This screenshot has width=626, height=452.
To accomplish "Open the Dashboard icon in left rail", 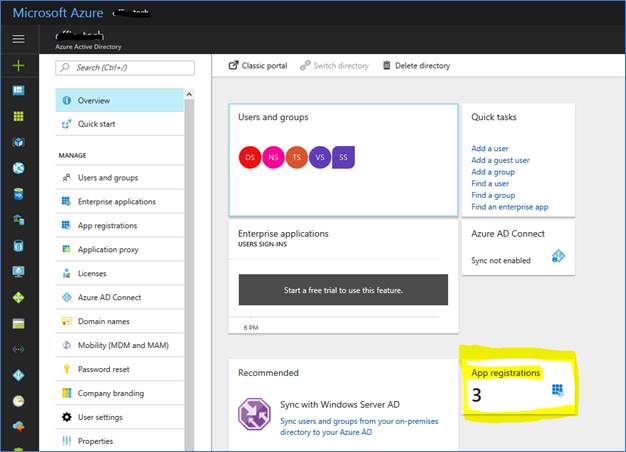I will coord(18,91).
